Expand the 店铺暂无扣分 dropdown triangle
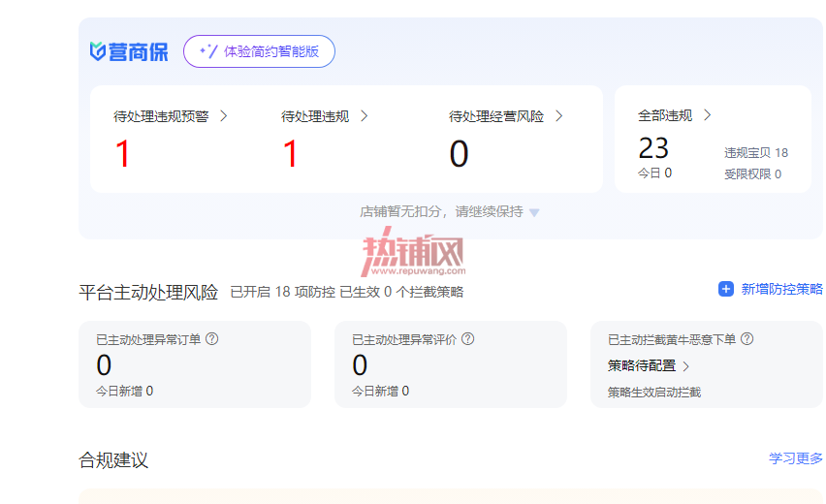826x504 pixels. click(534, 213)
